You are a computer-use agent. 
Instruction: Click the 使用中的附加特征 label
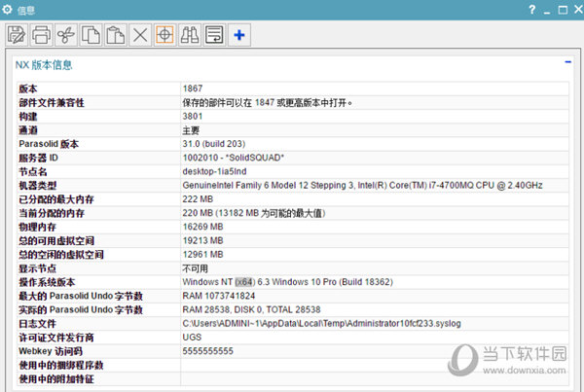(x=56, y=379)
